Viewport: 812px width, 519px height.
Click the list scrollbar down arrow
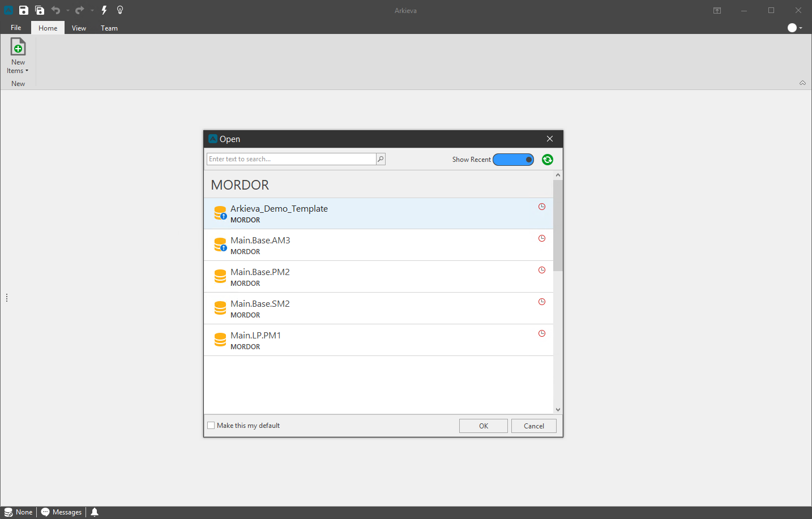point(558,410)
